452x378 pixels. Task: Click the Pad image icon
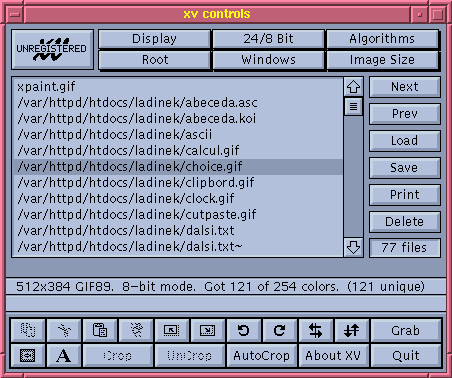28,355
